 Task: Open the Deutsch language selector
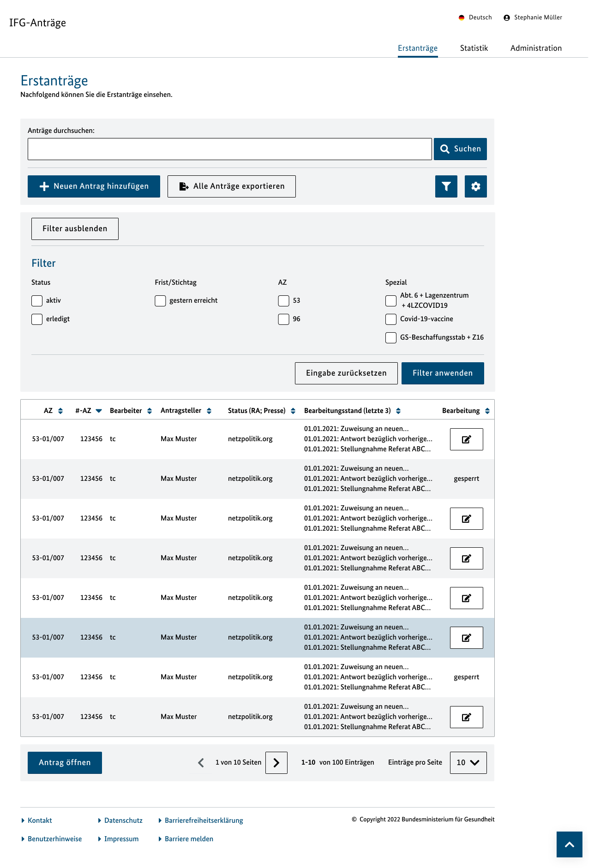475,18
